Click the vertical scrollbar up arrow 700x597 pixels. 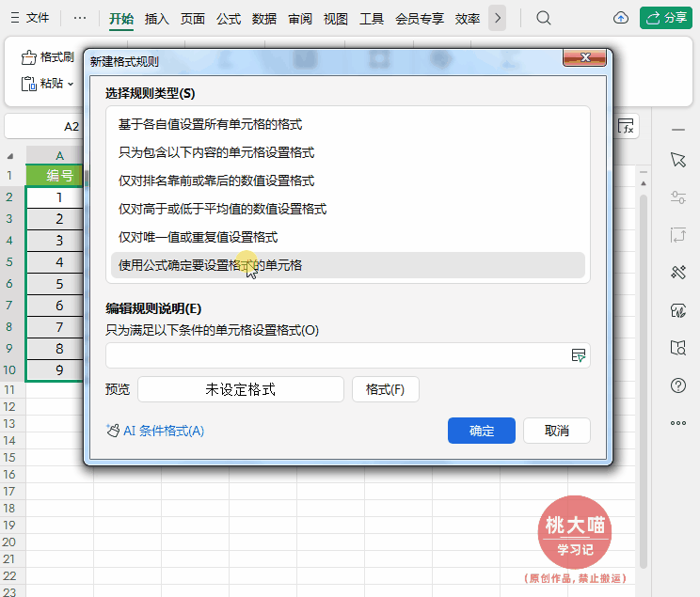point(644,183)
